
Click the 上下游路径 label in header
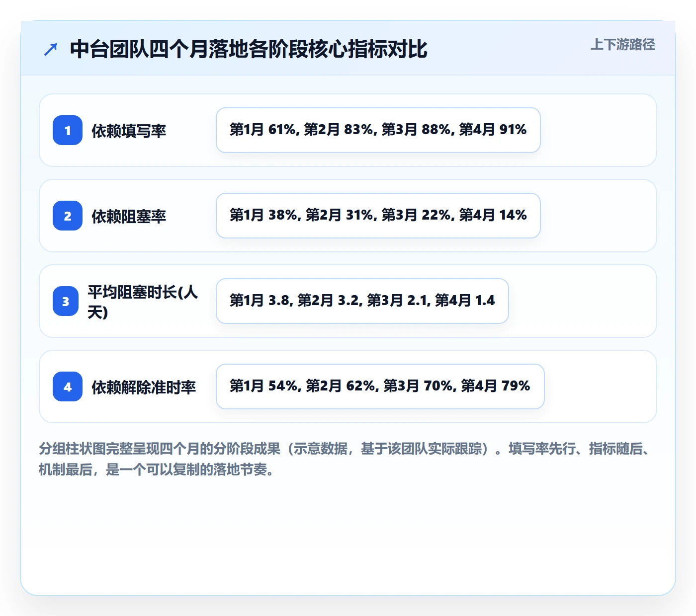[x=623, y=44]
